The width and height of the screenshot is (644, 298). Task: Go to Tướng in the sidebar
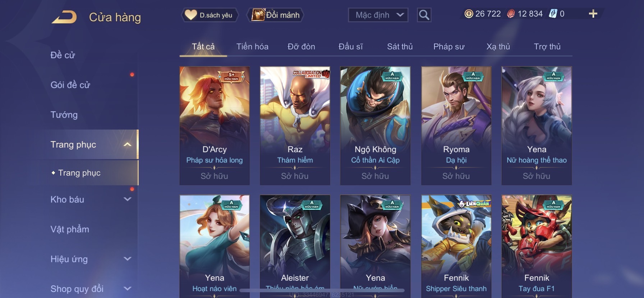(64, 115)
